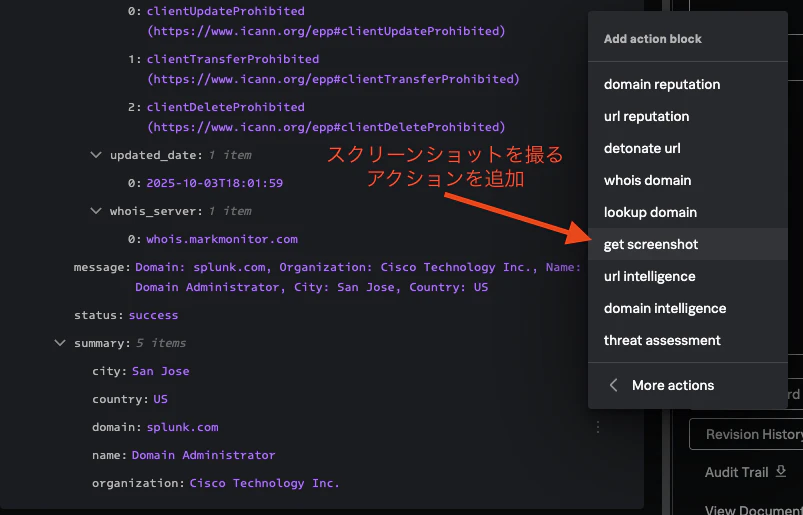
Task: Open the vertical three-dot menu beside domain row
Action: [598, 427]
